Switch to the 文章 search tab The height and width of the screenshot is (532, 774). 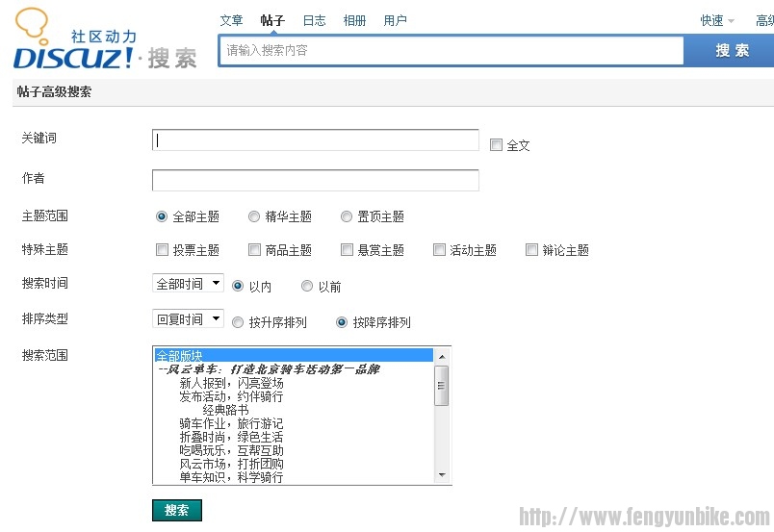(231, 21)
